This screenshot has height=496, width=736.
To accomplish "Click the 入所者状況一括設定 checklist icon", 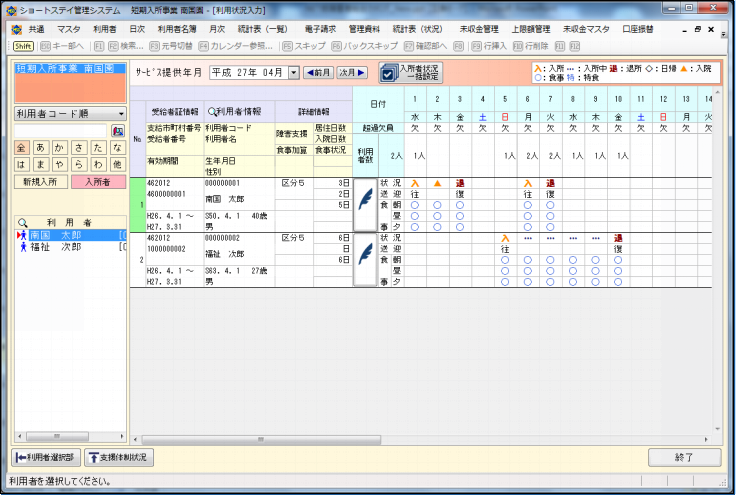I will pos(388,72).
